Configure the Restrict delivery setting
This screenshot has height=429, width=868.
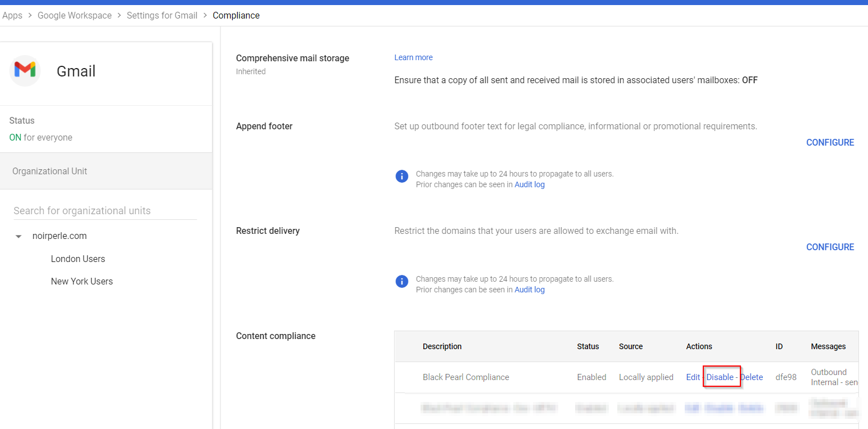830,247
